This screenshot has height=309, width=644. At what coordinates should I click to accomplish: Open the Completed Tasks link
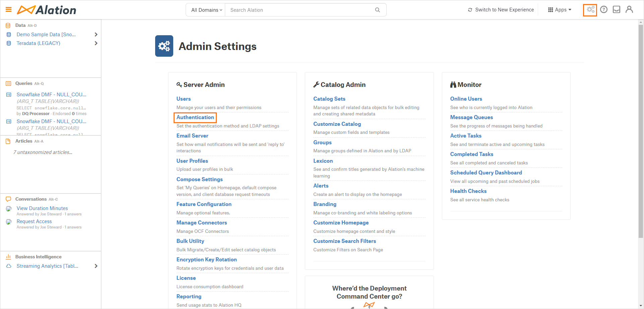tap(472, 154)
